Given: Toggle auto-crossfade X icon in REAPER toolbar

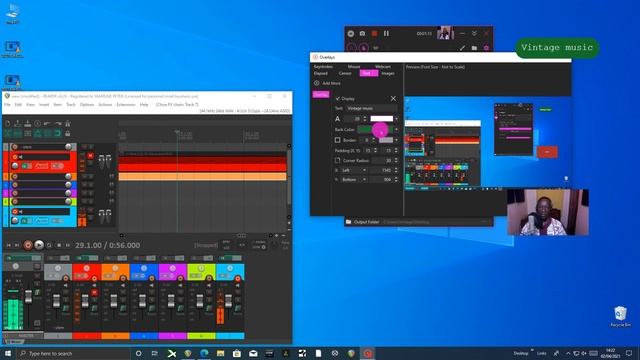Looking at the screenshot, I should click(x=8, y=133).
